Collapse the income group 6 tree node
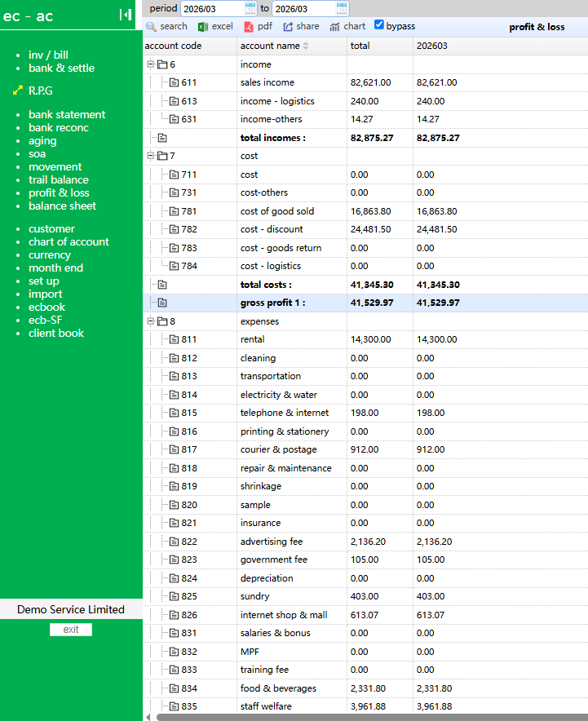This screenshot has height=721, width=588. click(x=150, y=64)
